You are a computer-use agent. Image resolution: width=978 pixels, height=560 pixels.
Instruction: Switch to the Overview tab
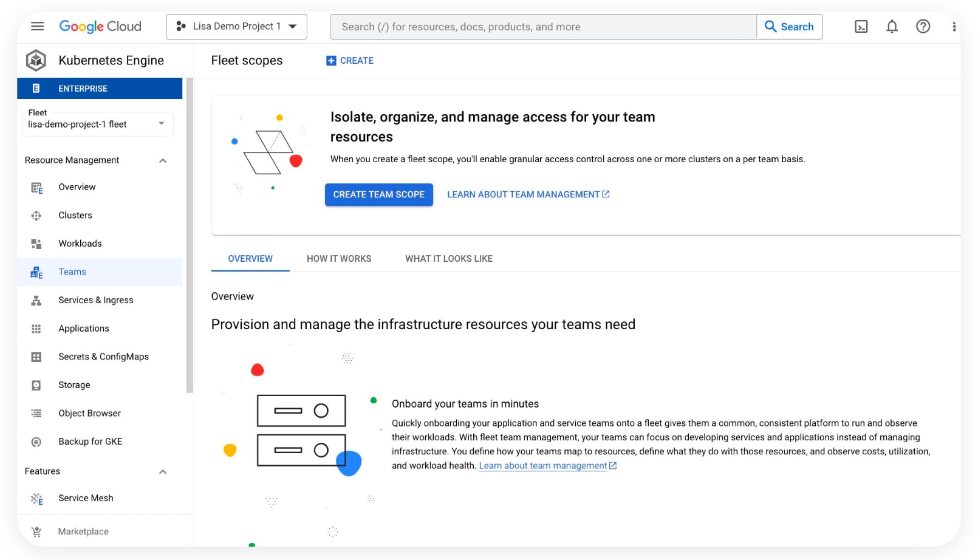[250, 259]
